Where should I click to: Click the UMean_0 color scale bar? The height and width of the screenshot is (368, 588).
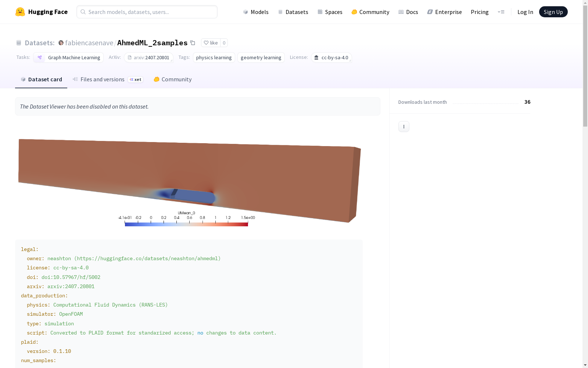[x=186, y=224]
